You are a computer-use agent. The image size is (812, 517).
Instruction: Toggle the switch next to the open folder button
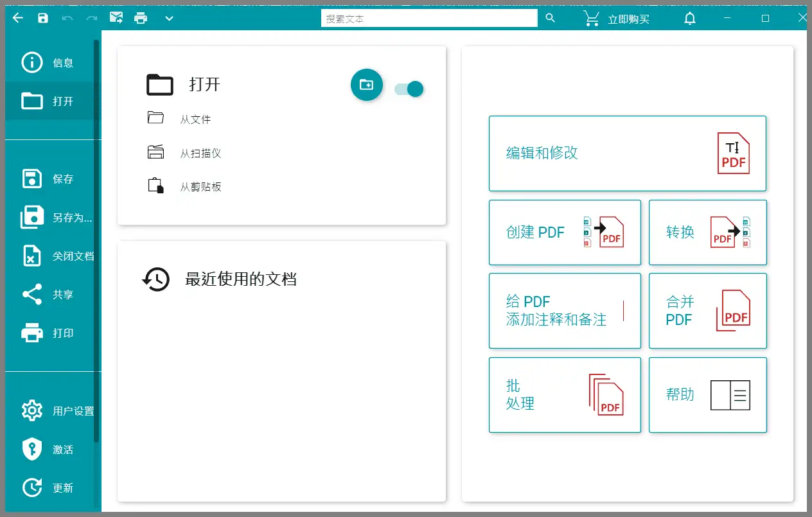(408, 89)
